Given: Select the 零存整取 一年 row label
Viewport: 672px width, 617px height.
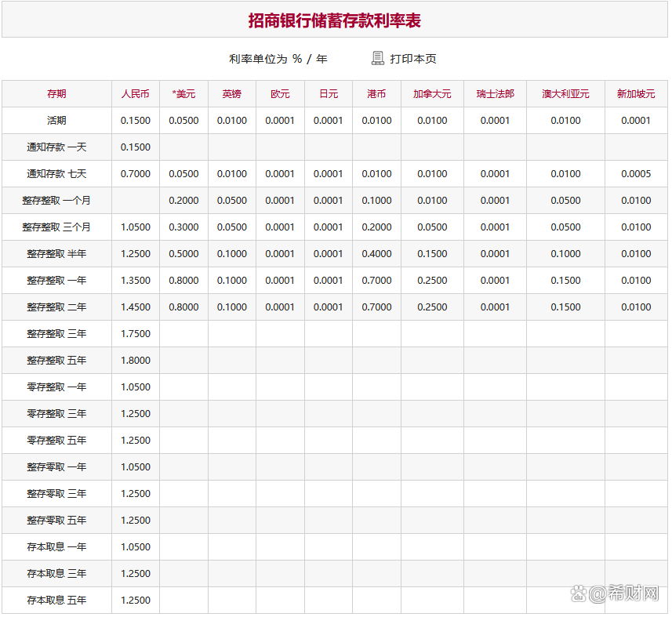Looking at the screenshot, I should click(56, 387).
